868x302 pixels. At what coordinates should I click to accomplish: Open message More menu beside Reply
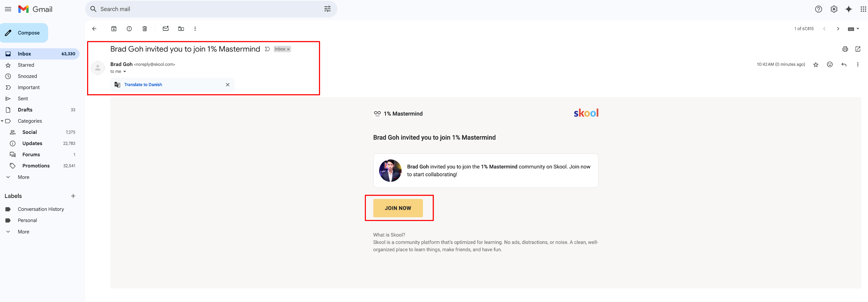pyautogui.click(x=858, y=64)
